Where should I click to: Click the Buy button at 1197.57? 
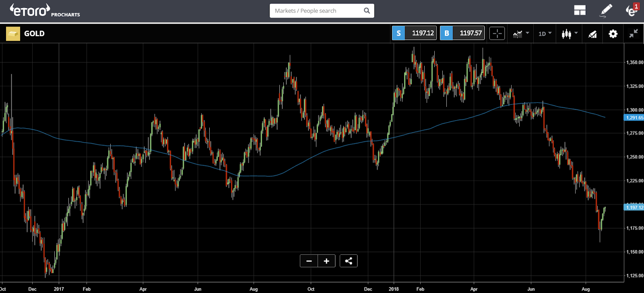[x=462, y=33]
